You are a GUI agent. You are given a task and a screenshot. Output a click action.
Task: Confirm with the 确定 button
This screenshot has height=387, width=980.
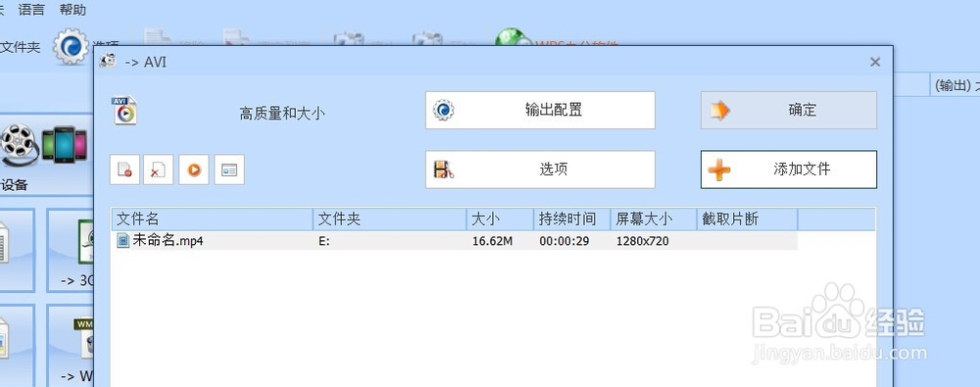tap(789, 110)
